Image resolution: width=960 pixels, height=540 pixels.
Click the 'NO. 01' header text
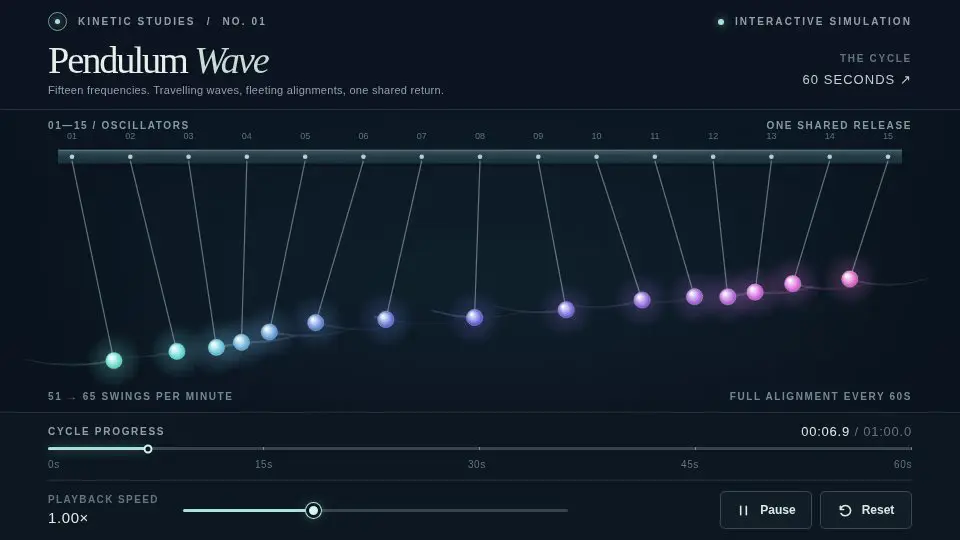244,21
